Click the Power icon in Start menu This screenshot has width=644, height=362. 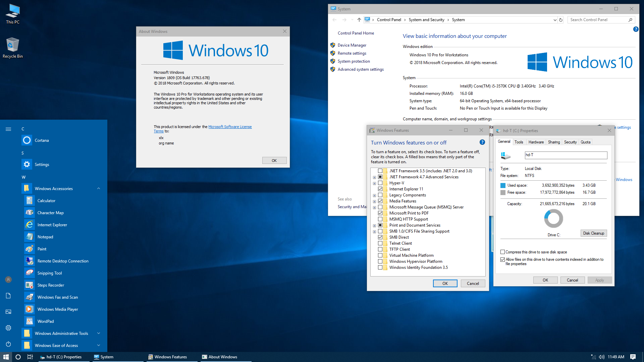coord(8,344)
